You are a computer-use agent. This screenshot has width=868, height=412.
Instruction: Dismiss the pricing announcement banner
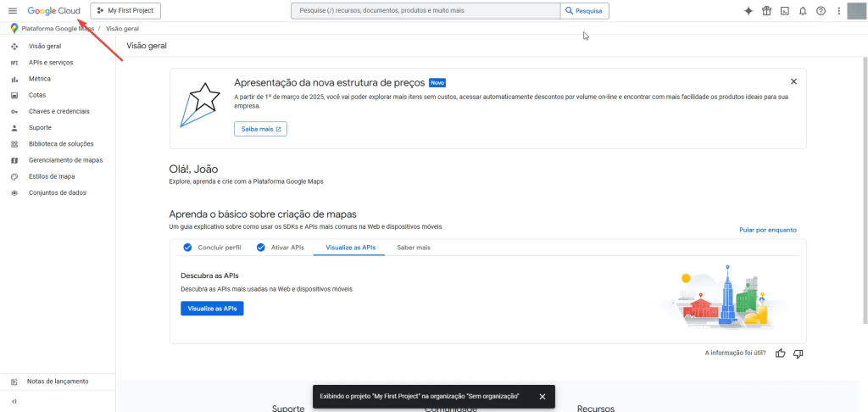tap(793, 81)
